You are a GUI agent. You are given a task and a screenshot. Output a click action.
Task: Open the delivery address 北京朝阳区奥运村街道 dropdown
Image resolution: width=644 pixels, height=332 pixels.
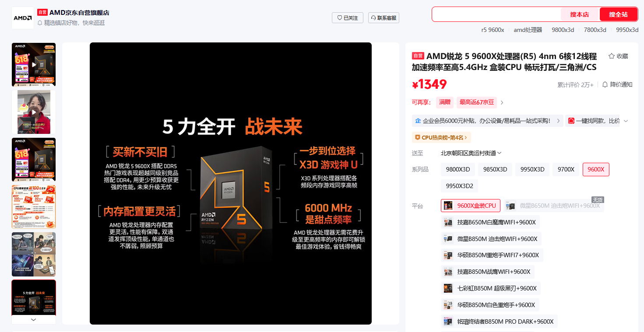471,153
